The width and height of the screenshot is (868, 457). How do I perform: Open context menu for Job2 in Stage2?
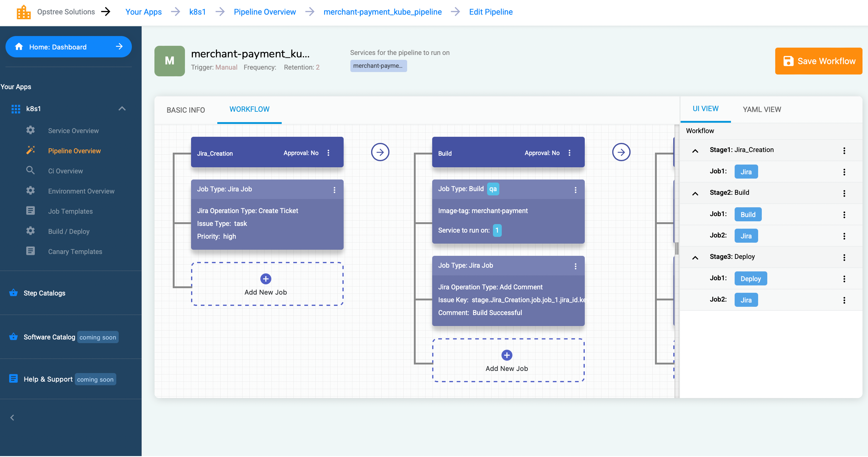pos(844,235)
